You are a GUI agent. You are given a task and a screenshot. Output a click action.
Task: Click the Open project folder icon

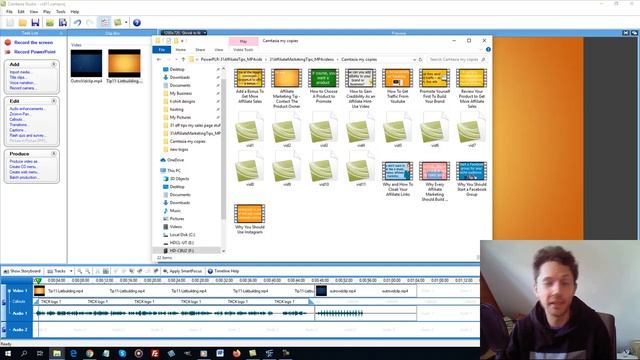click(x=23, y=22)
